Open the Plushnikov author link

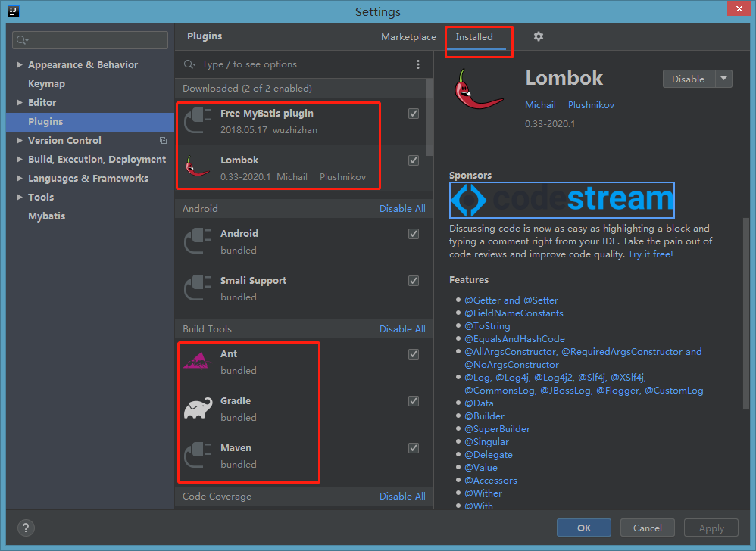[x=591, y=105]
